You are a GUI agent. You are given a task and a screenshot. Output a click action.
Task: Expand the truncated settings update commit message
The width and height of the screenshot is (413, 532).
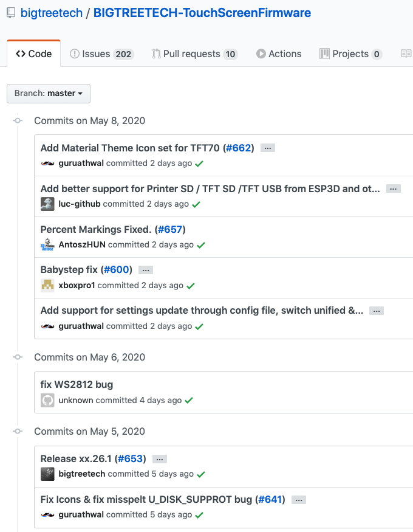376,310
